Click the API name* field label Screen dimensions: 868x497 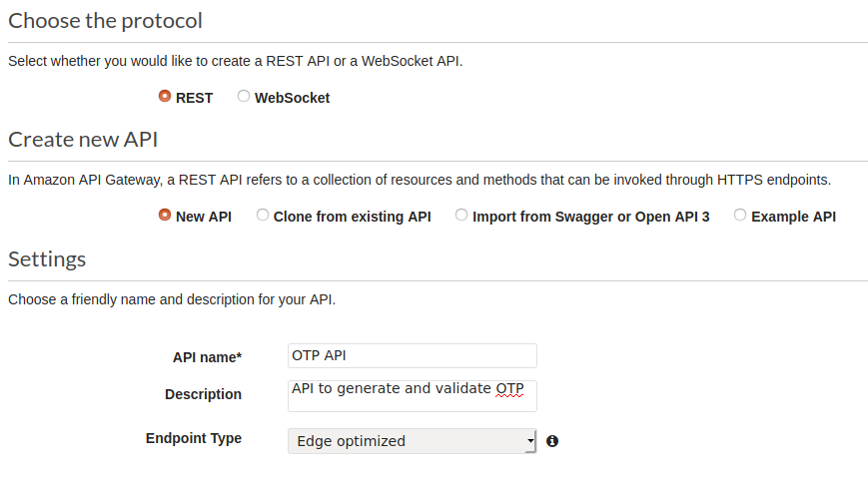click(208, 357)
